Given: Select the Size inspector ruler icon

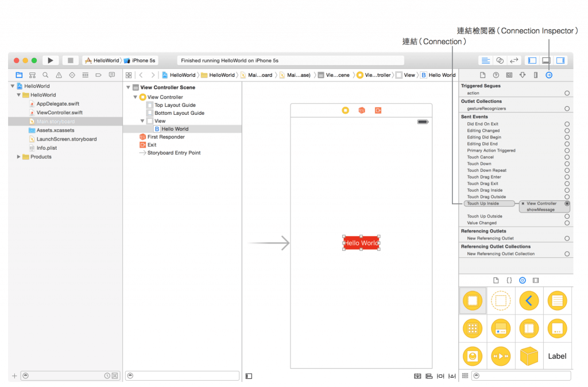Looking at the screenshot, I should tap(536, 75).
